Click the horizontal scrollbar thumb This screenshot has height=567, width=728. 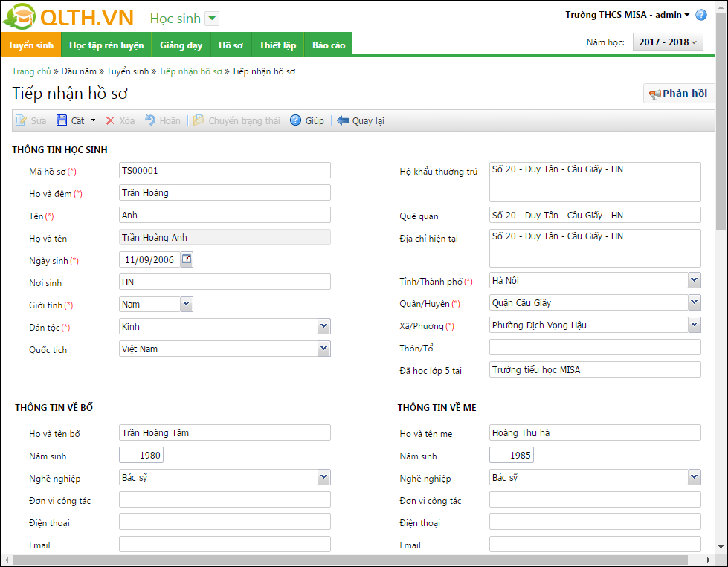(x=350, y=560)
